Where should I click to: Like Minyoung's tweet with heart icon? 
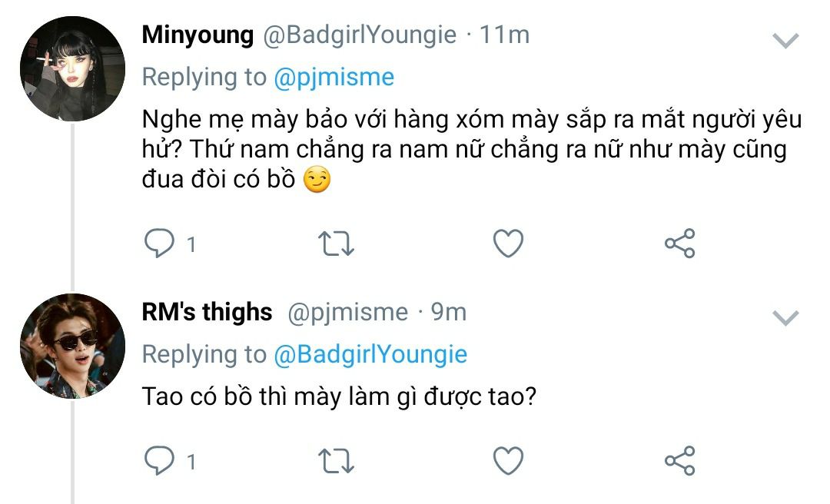(508, 243)
